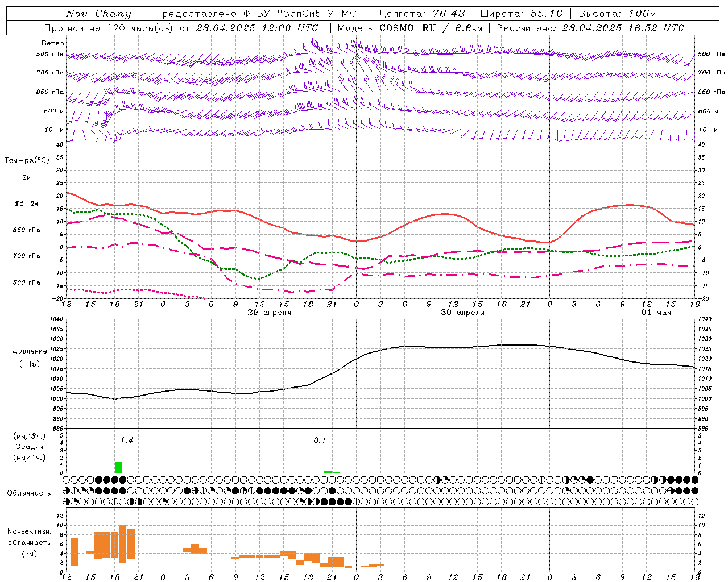Click the 30 апреля date label
Viewport: 728px width, 582px height.
(x=463, y=313)
